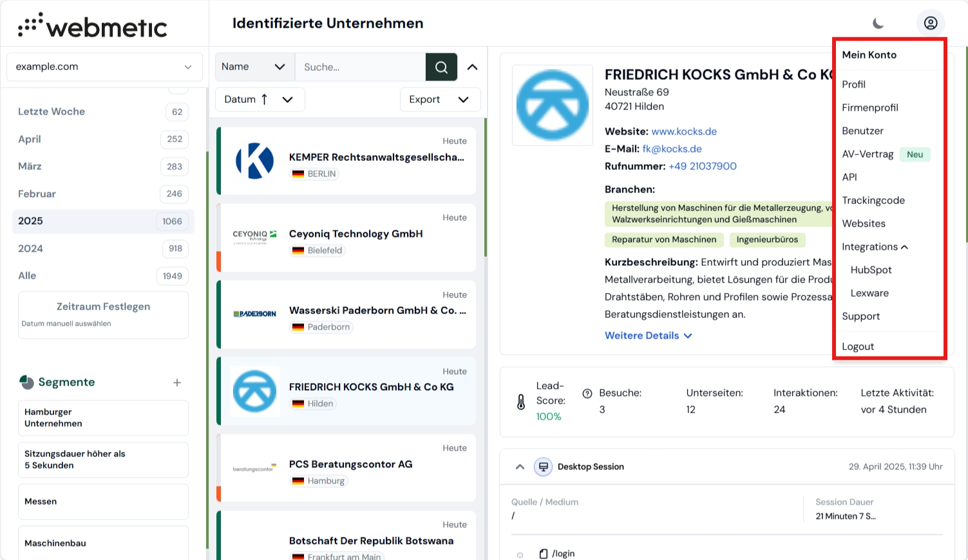Click the webmetic logo

92,26
